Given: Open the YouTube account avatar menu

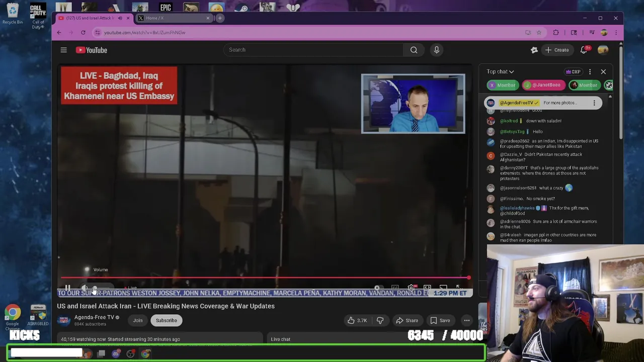Looking at the screenshot, I should [x=603, y=50].
